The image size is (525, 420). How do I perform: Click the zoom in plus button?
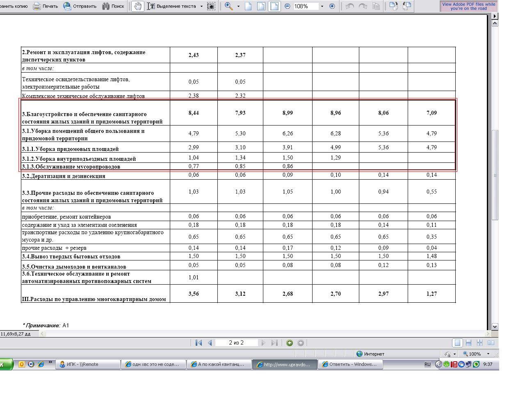click(332, 6)
